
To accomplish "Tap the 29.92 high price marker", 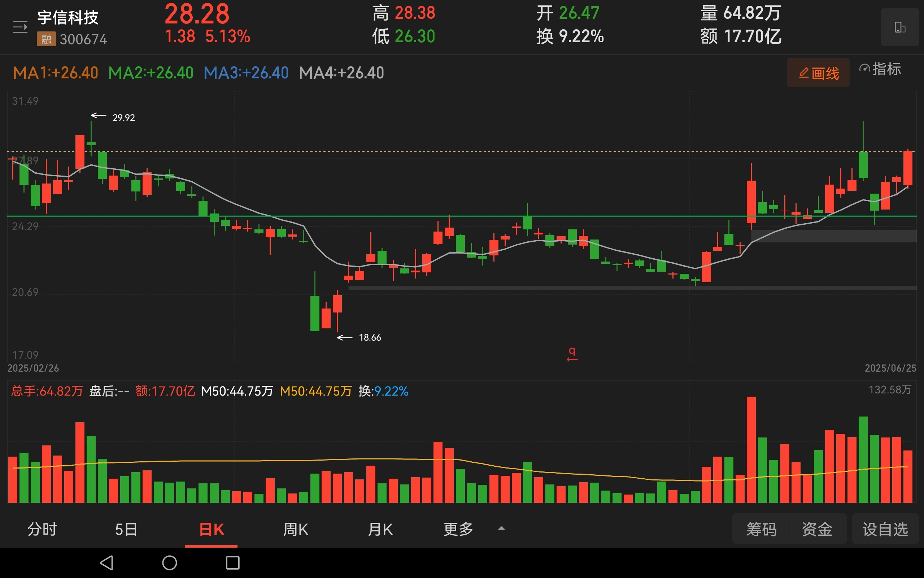I will point(124,118).
